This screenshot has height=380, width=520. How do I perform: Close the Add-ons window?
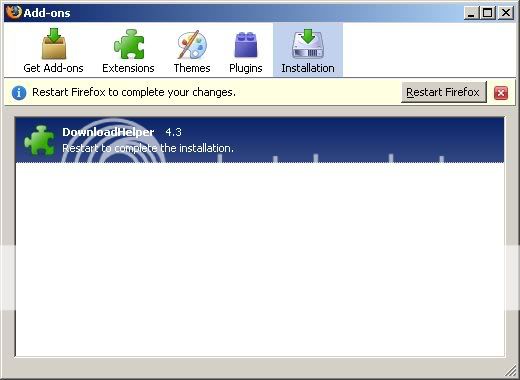coord(506,13)
